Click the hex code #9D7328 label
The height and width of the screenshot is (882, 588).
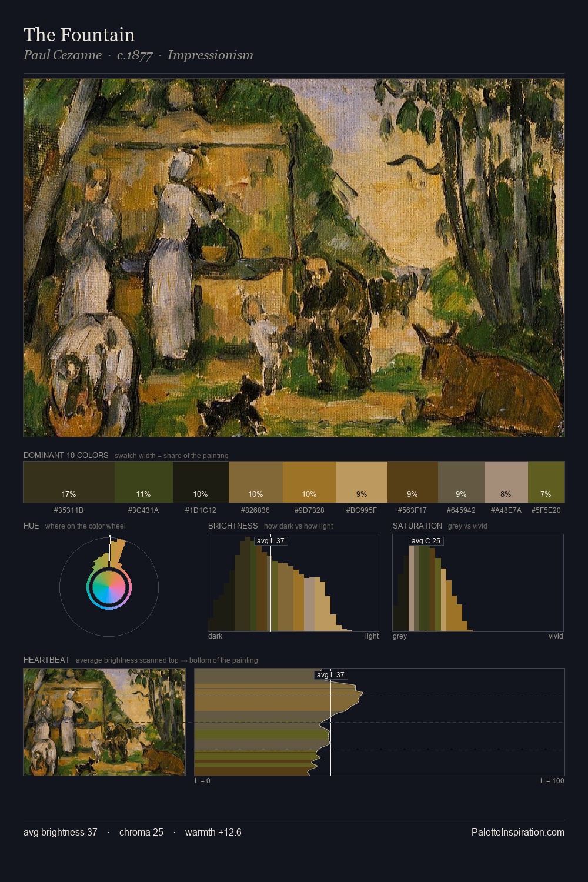(309, 510)
